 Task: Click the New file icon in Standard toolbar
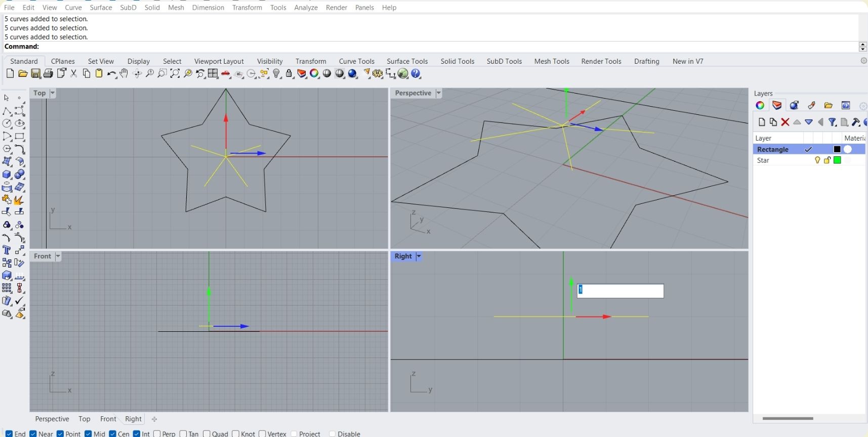coord(10,74)
